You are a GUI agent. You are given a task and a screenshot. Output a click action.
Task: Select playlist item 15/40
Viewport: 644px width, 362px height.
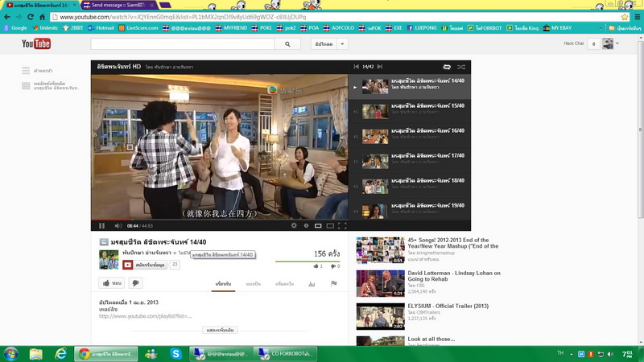(410, 111)
